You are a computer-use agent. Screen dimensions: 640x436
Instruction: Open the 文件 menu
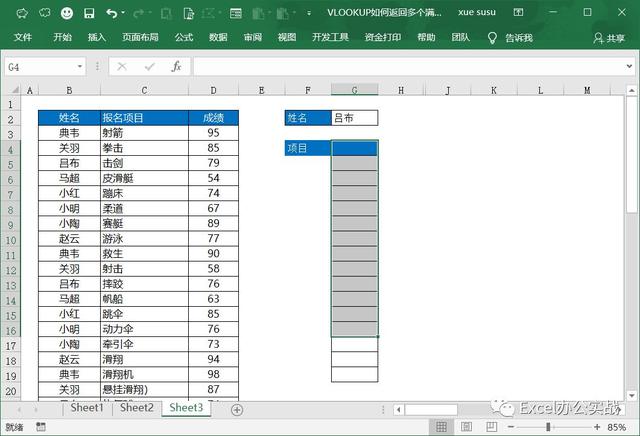(22, 38)
